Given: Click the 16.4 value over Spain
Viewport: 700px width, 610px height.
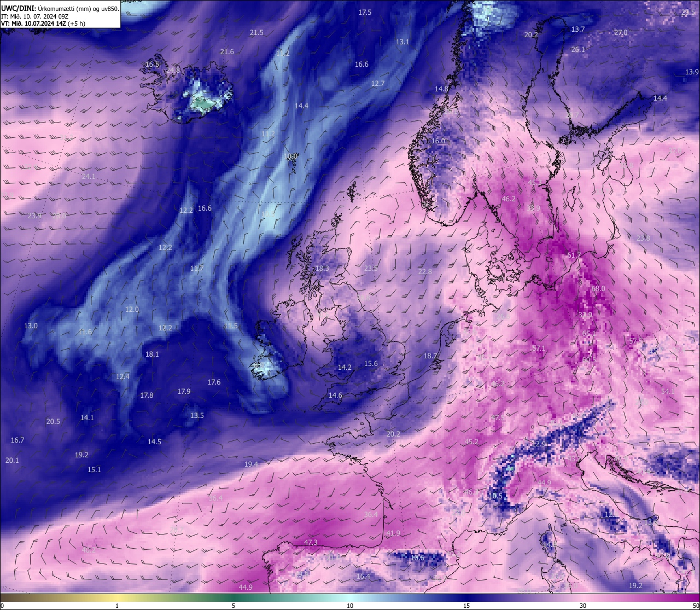Looking at the screenshot, I should click(363, 576).
